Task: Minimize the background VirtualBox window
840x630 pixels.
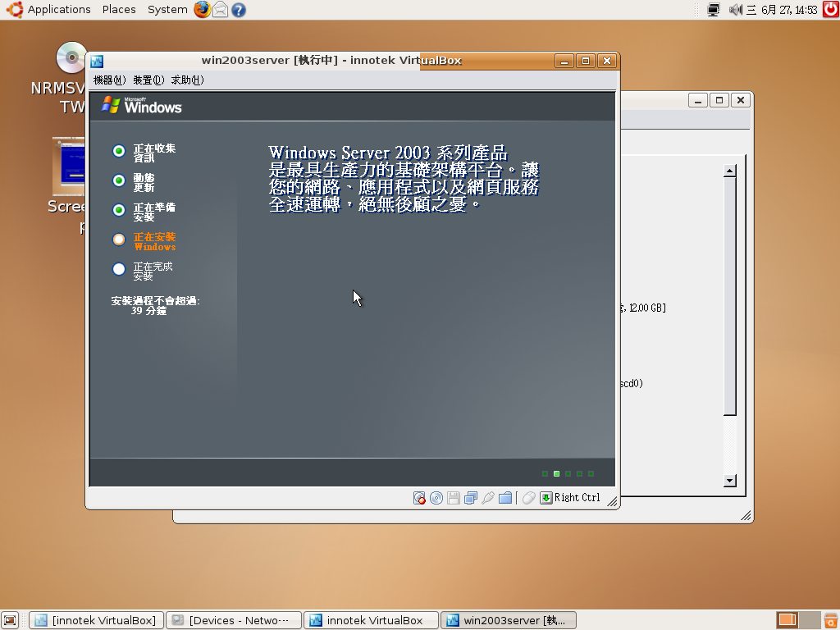Action: point(697,100)
